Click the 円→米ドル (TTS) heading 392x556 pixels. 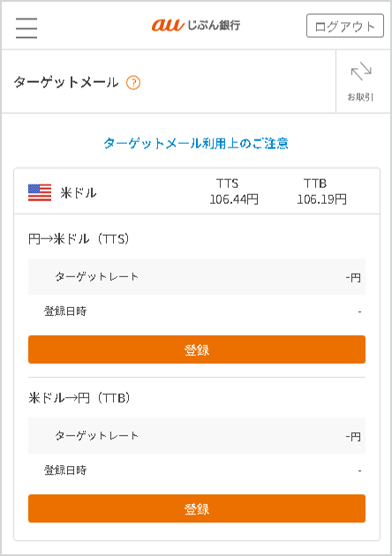79,239
